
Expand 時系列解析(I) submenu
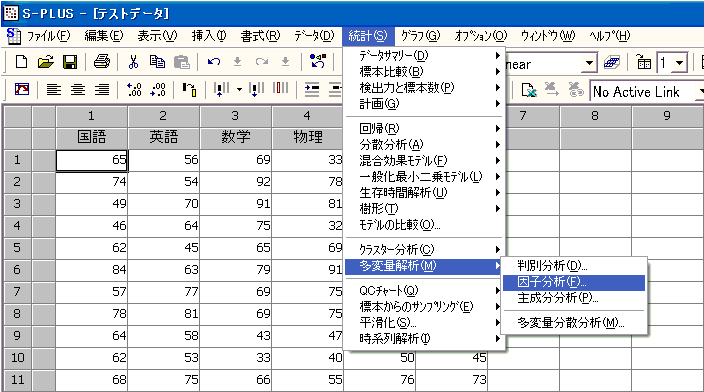pos(423,339)
